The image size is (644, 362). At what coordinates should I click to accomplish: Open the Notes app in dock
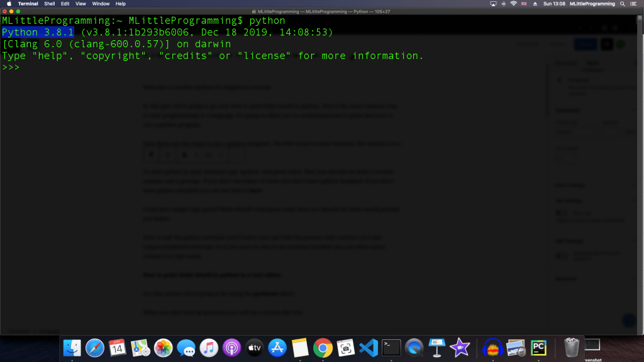300,347
